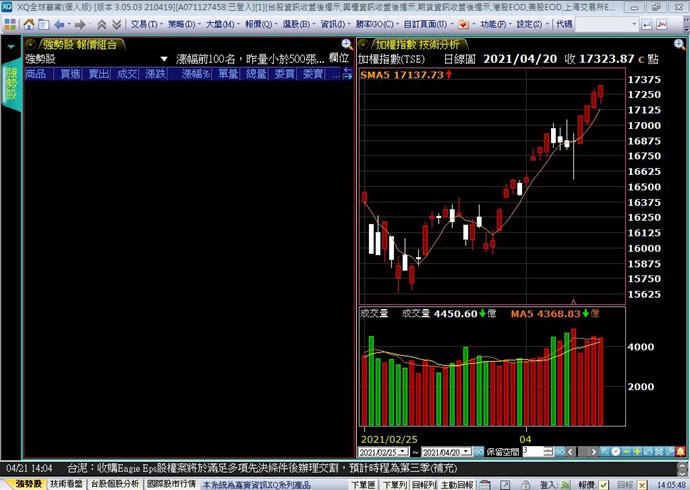Click the yellow minus zoom-out icon

click(x=626, y=452)
